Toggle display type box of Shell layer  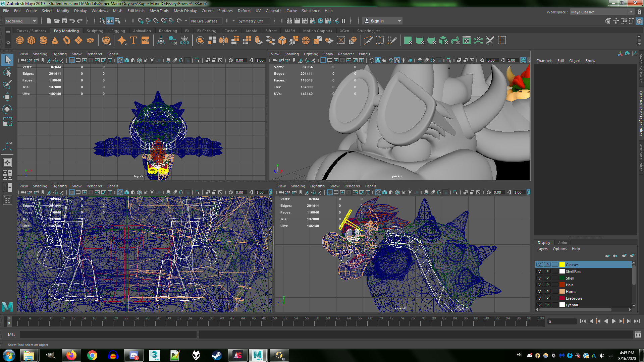555,278
